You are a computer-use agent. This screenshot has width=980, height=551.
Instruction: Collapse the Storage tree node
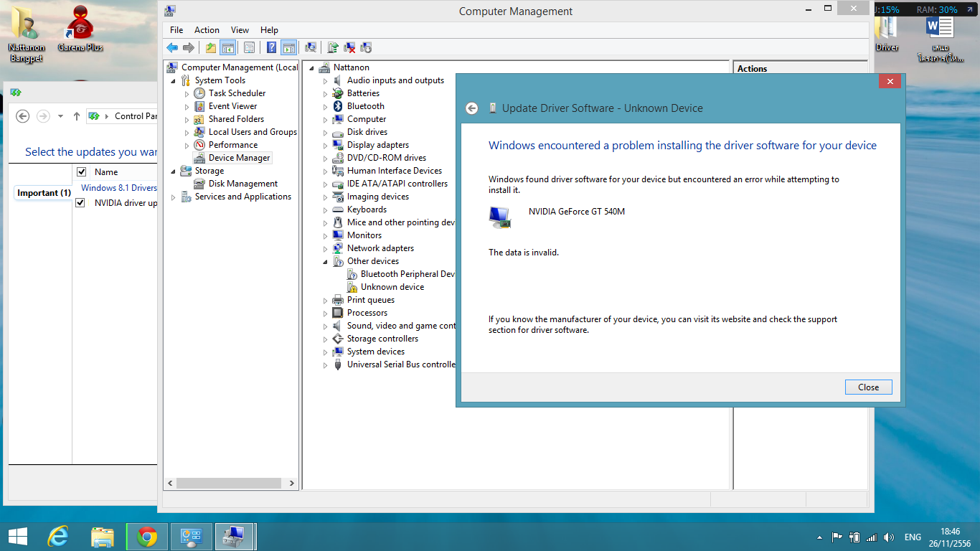pos(173,171)
